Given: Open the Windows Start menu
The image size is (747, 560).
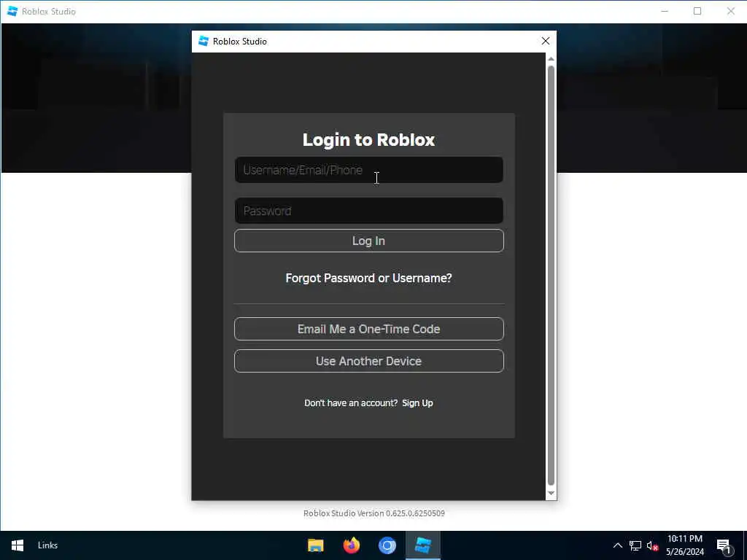Looking at the screenshot, I should 18,545.
